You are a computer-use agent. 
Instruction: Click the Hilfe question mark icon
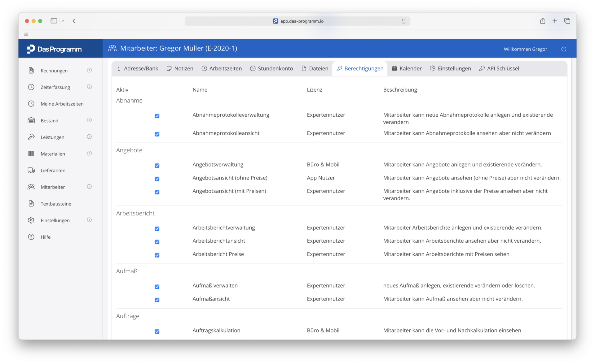point(31,237)
